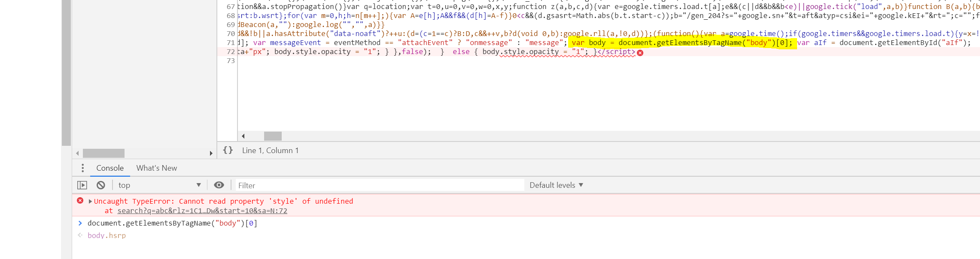Click inline error marker on line 72

640,53
